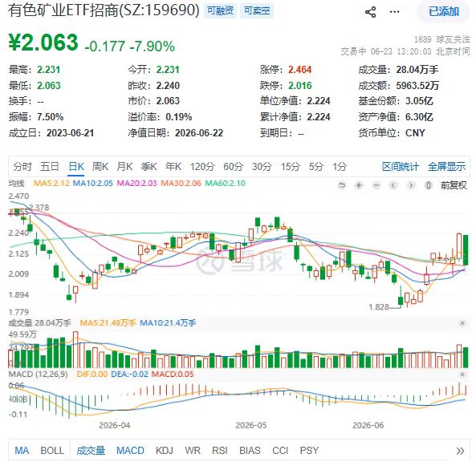Toggle the KDJ sub-indicator
Image resolution: width=476 pixels, height=466 pixels.
pyautogui.click(x=165, y=451)
